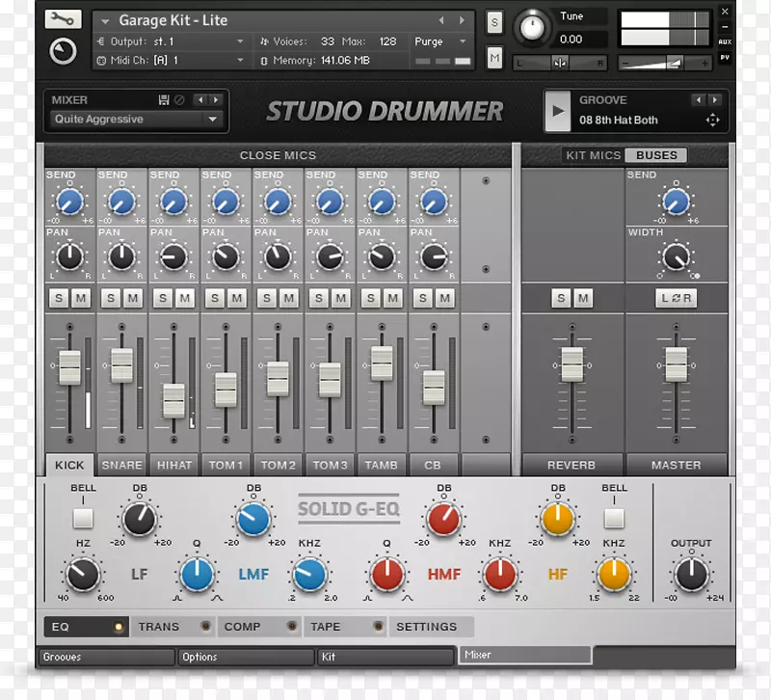Open the Quite Aggressive mixer preset dropdown
The image size is (771, 700).
[136, 120]
